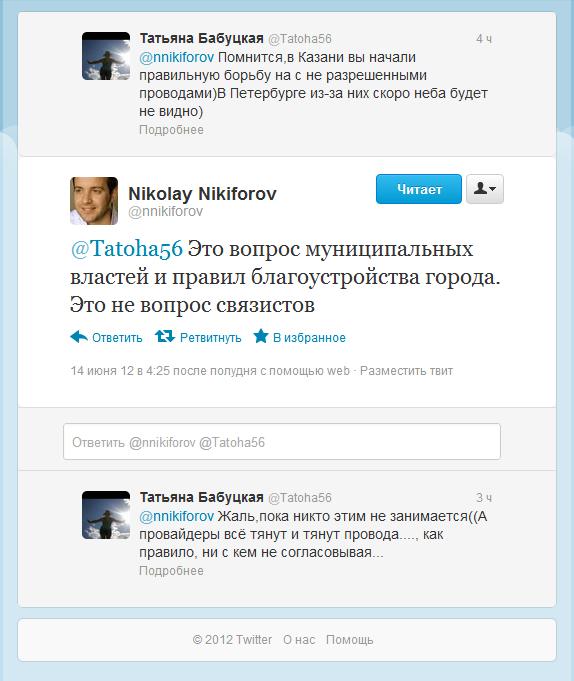Image resolution: width=574 pixels, height=681 pixels.
Task: Open Nikolay Nikiforov's profile photo
Action: [x=94, y=201]
